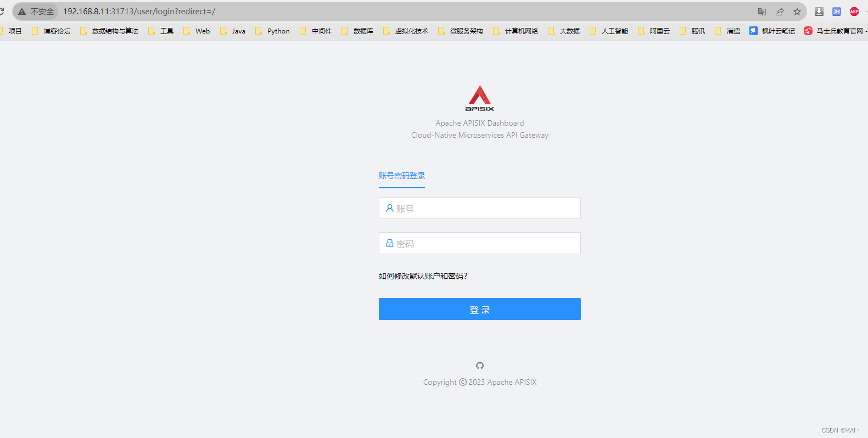Focus the 密码 password input field

tap(480, 243)
